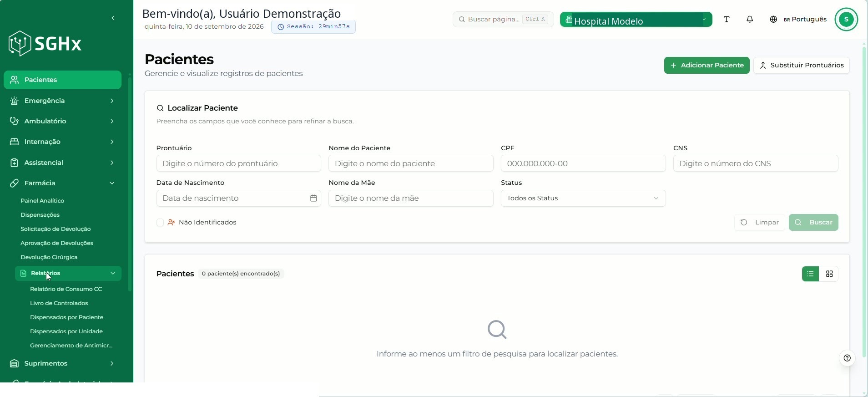Collapse the sidebar with the chevron arrow
The width and height of the screenshot is (868, 397).
pyautogui.click(x=113, y=18)
